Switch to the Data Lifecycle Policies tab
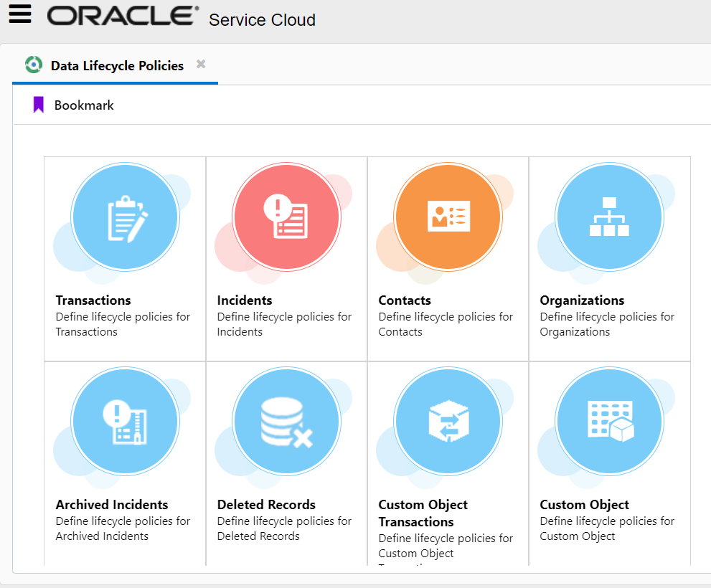711x588 pixels. (x=117, y=66)
